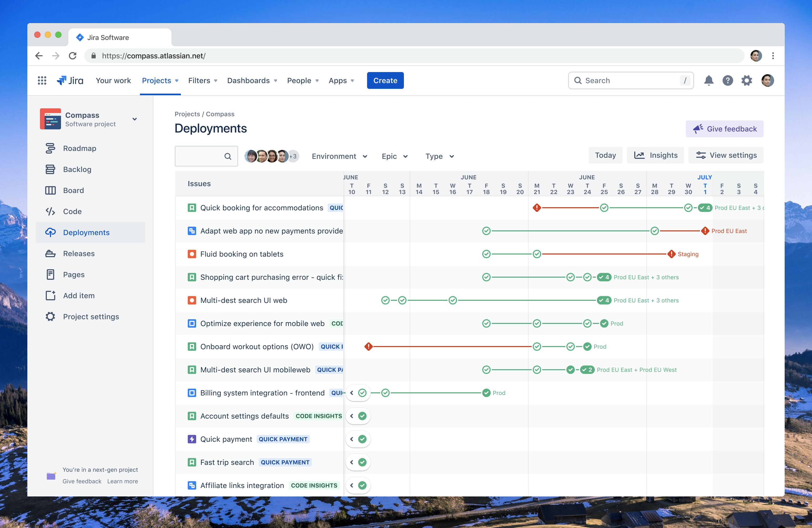Open the help question mark icon
The image size is (812, 528).
(x=728, y=80)
